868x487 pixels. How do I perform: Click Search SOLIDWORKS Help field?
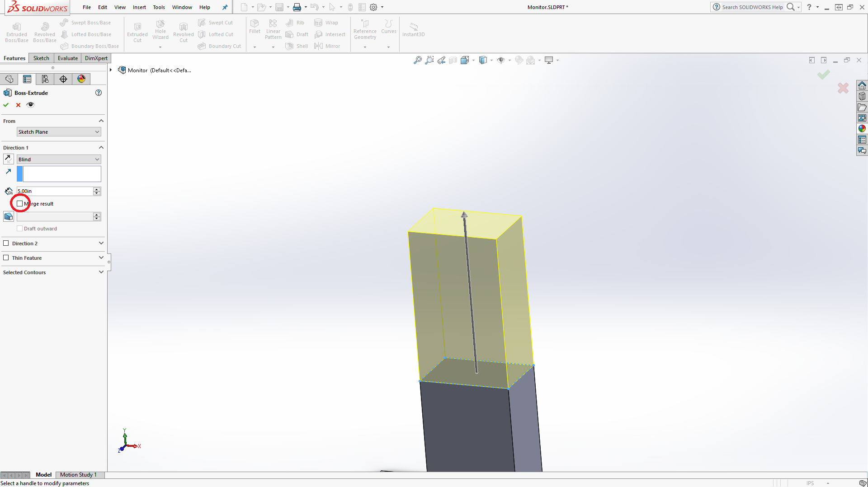click(x=752, y=7)
